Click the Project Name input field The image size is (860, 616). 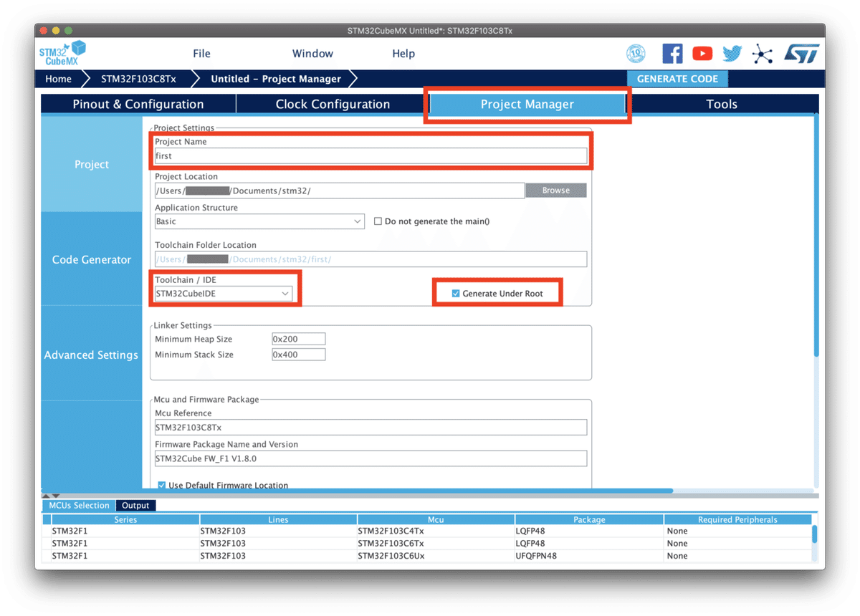pos(371,155)
